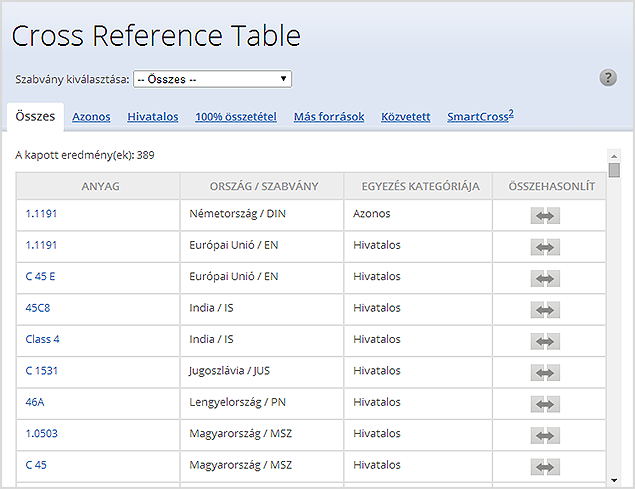The height and width of the screenshot is (489, 635).
Task: Click the ORSZÁG / SZABVÁNY column header
Action: (x=262, y=186)
